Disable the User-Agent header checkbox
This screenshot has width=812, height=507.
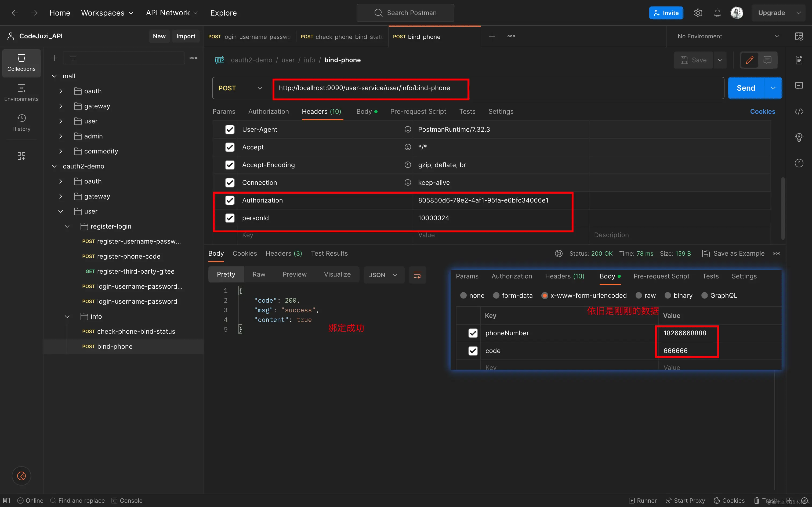(x=230, y=129)
